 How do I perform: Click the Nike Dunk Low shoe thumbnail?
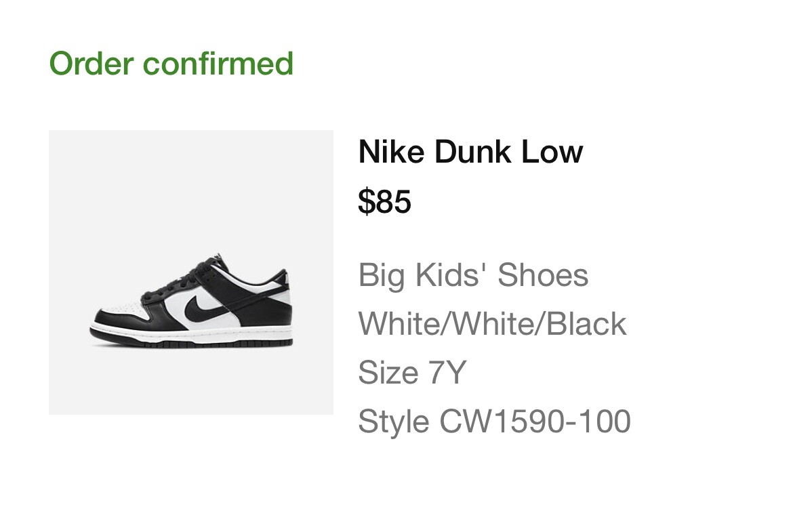190,272
